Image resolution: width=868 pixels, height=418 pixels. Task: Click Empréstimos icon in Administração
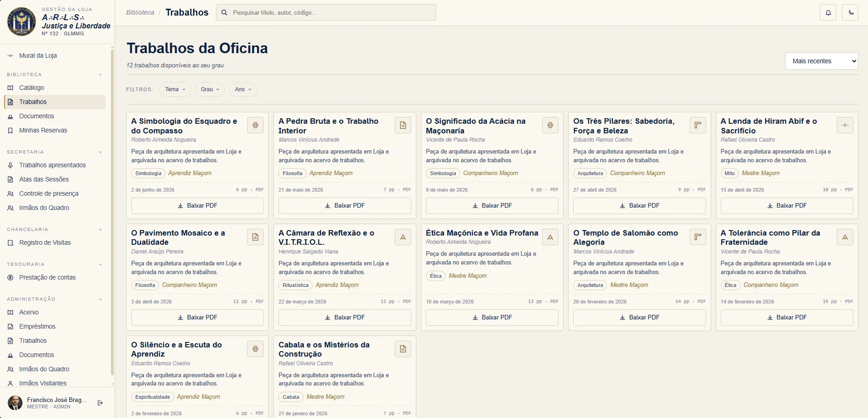pyautogui.click(x=11, y=326)
